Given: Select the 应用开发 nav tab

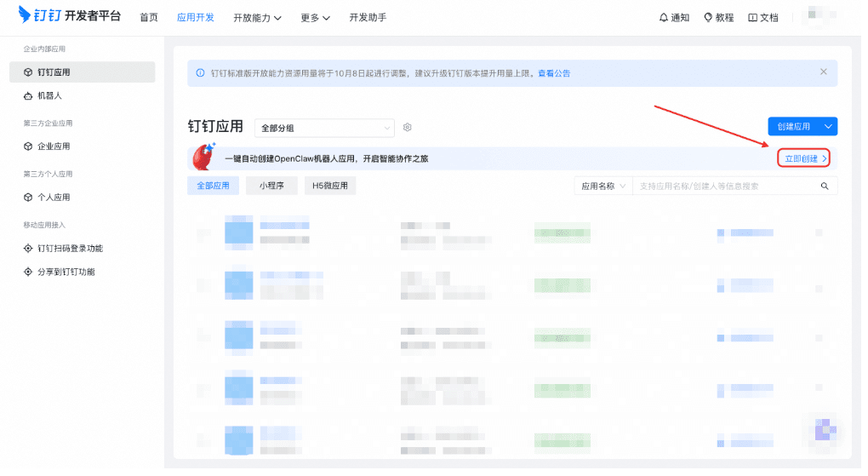Looking at the screenshot, I should coord(197,18).
